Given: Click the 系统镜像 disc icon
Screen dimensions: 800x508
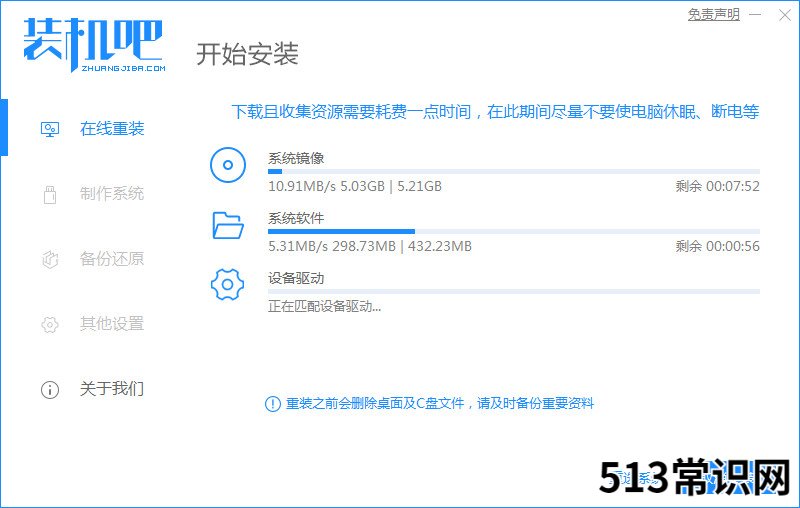Looking at the screenshot, I should (228, 165).
